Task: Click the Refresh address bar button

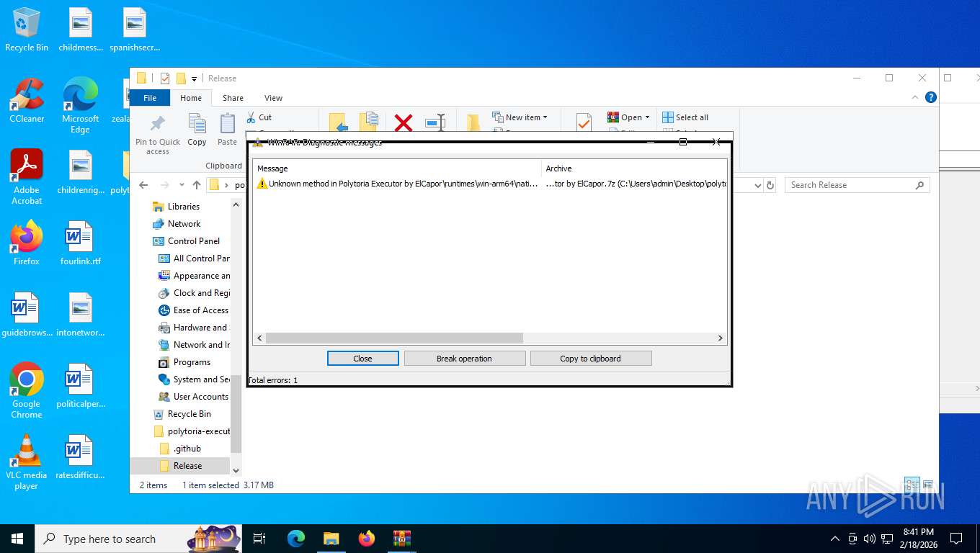Action: 770,185
